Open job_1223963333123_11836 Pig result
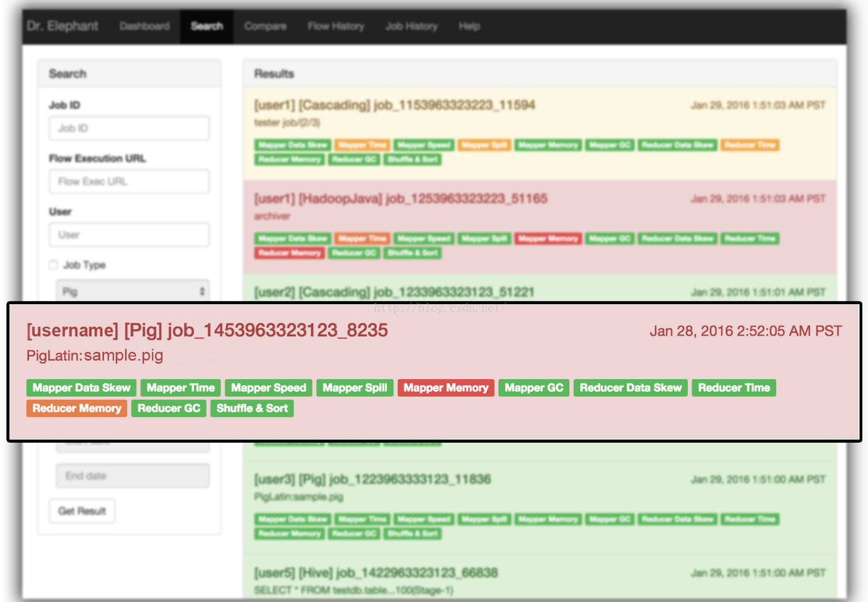868x602 pixels. coord(372,479)
